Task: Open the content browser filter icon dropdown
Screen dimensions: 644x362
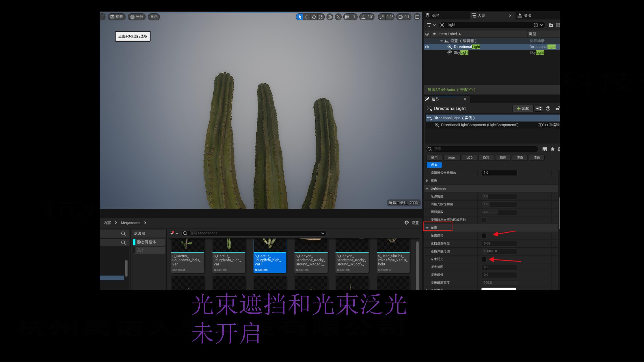Action: coord(174,233)
